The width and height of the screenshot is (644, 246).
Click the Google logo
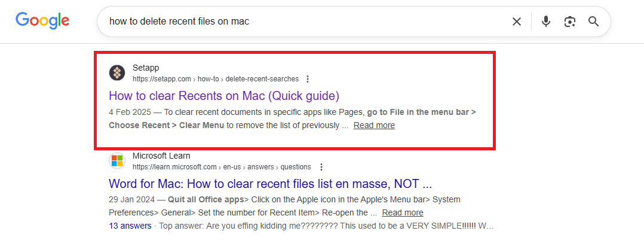(42, 21)
